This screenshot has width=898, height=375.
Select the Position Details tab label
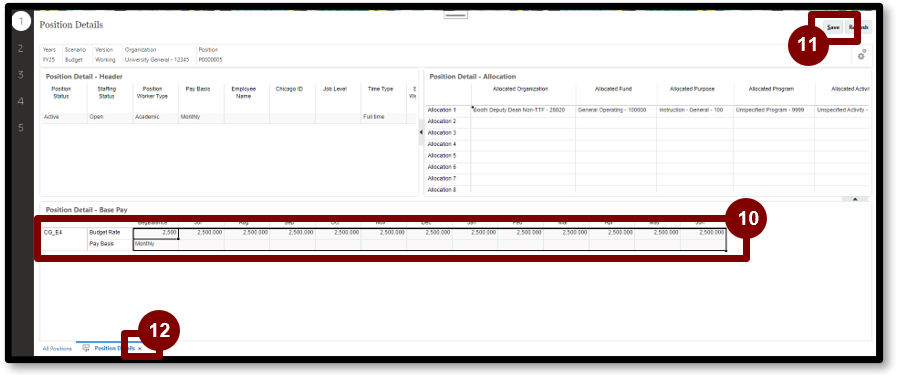pyautogui.click(x=115, y=348)
